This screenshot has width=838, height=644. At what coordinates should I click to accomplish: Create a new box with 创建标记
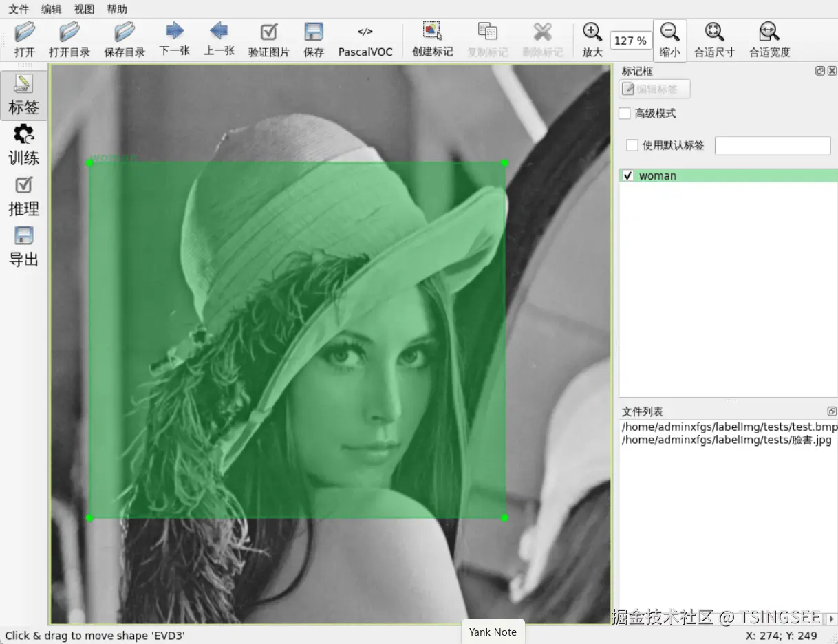(432, 40)
